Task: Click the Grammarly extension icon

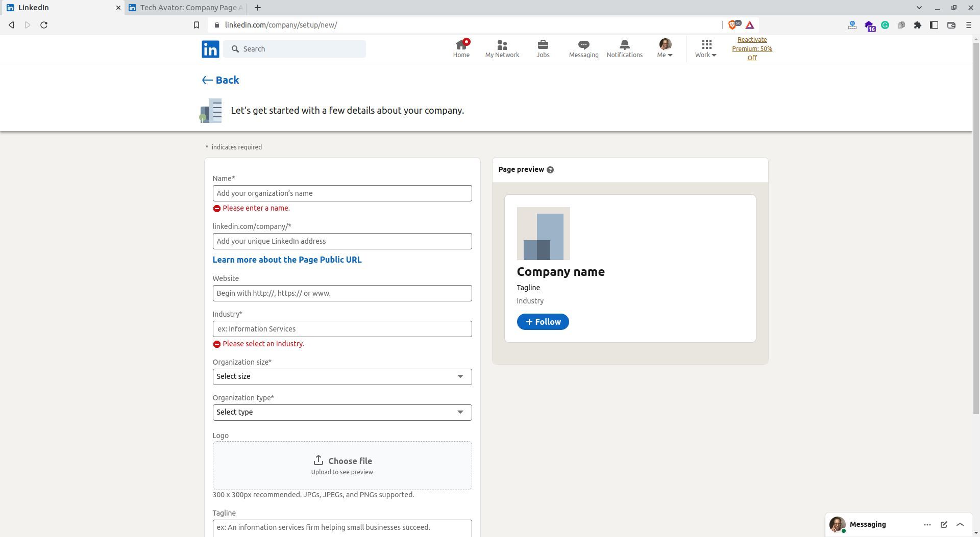Action: (885, 24)
